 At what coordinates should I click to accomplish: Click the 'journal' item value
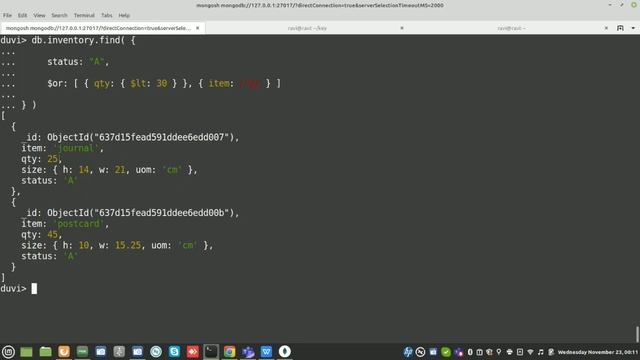[77, 148]
